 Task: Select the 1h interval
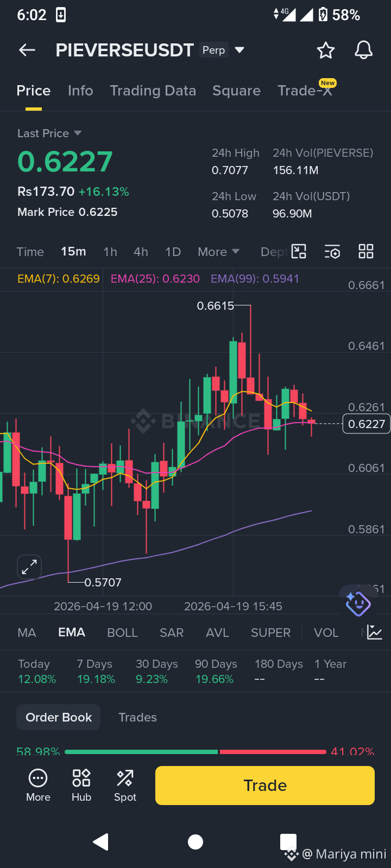[x=110, y=252]
